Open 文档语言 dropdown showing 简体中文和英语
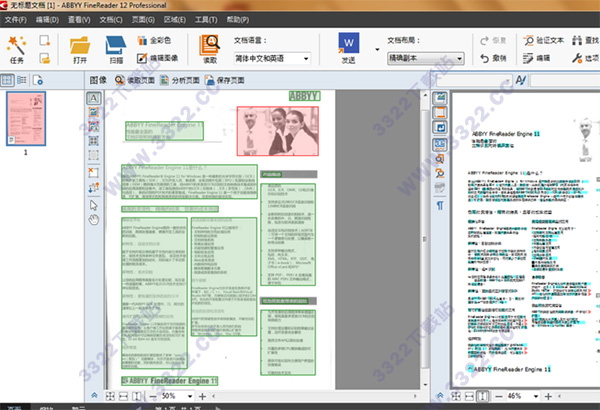 (x=271, y=59)
